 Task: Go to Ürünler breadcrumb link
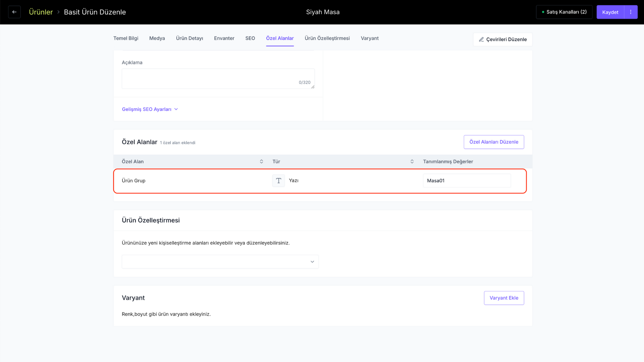(41, 12)
